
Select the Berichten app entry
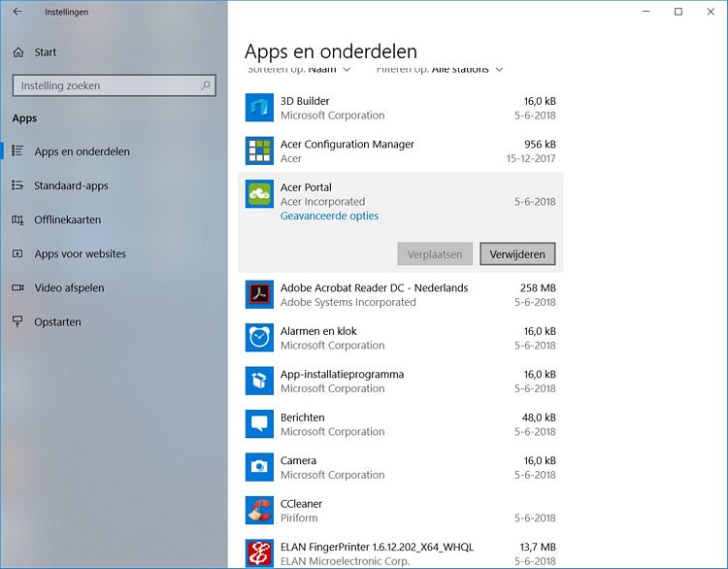(302, 418)
